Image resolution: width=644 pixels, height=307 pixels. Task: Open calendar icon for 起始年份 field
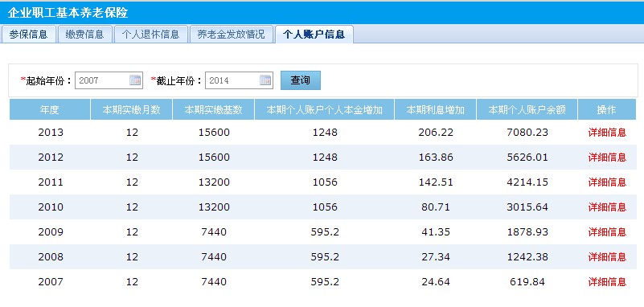tap(135, 80)
